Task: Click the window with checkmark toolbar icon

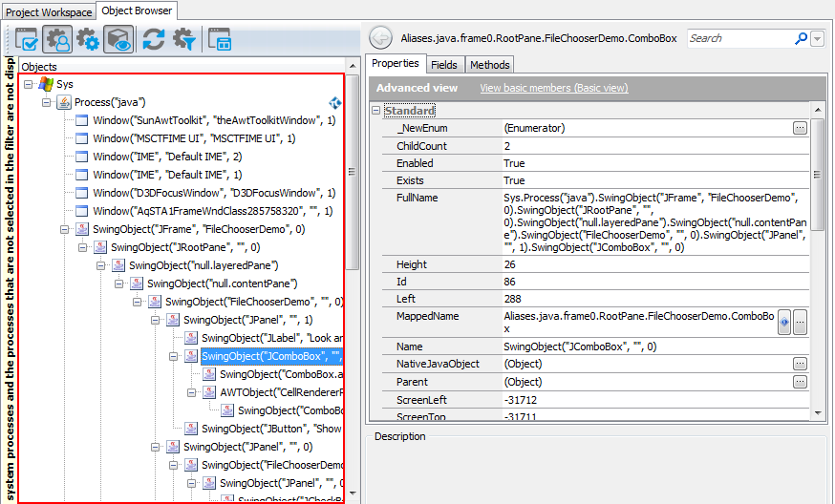Action: pos(27,39)
